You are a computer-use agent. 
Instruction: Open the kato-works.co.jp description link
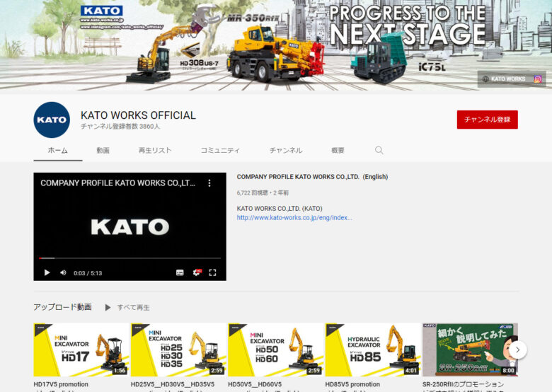coord(294,218)
